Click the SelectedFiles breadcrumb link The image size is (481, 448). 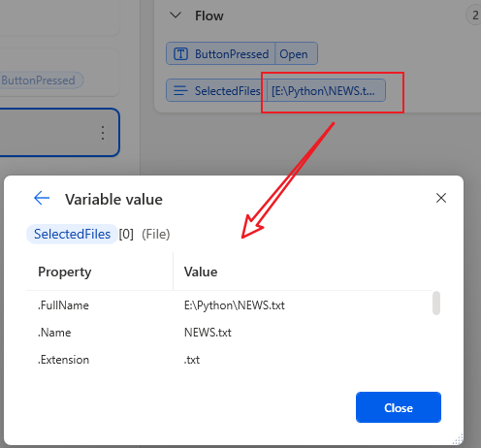coord(72,234)
